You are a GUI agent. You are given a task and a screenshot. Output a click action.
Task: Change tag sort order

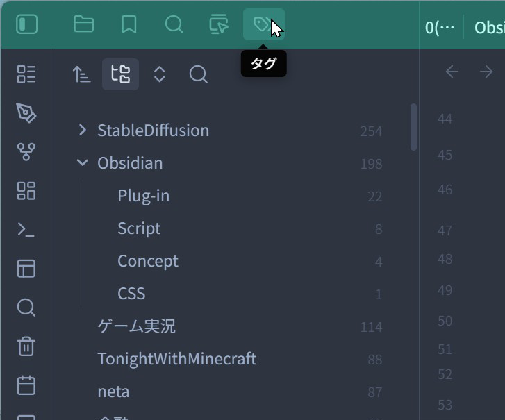tap(82, 74)
